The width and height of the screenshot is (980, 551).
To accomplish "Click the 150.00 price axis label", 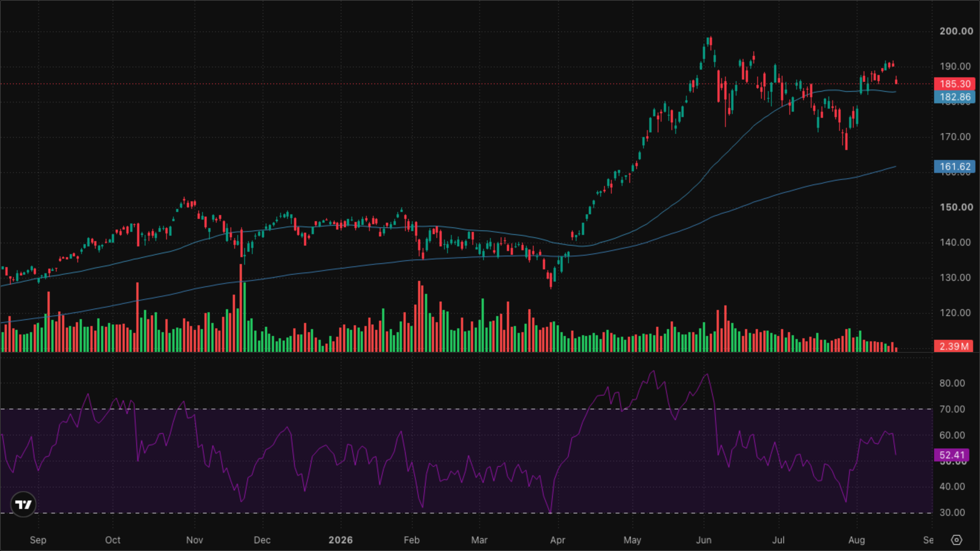I will coord(956,207).
